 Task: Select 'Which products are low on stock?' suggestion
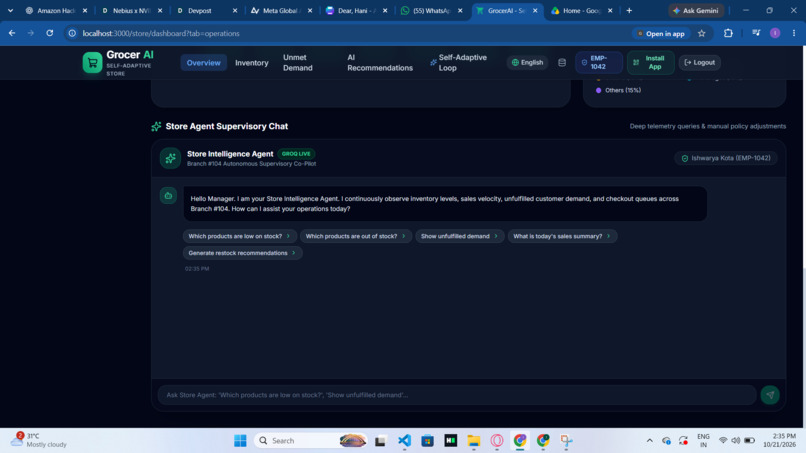pos(240,237)
